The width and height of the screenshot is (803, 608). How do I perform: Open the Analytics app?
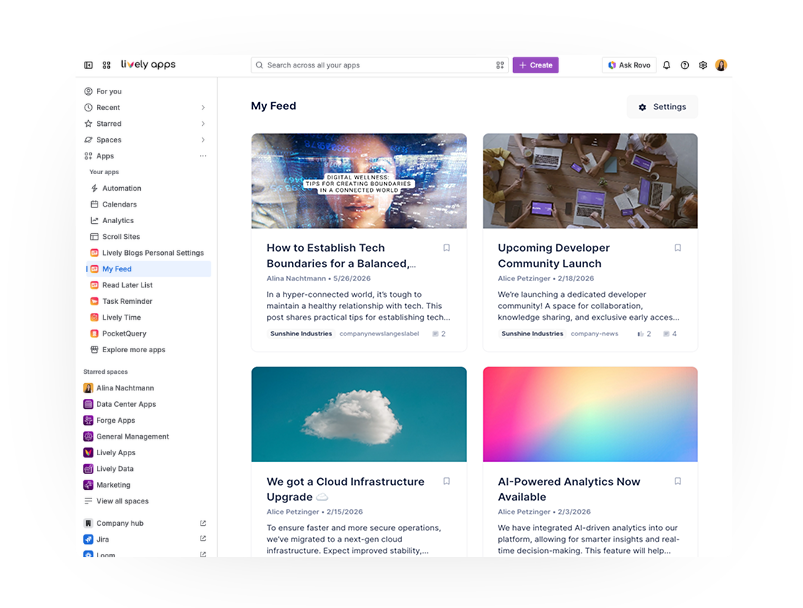[150, 220]
